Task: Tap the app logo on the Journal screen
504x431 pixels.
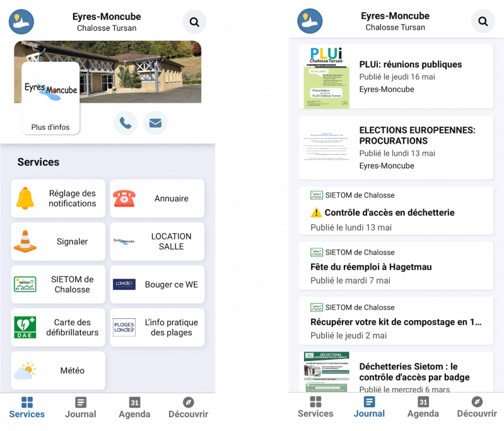Action: tap(310, 21)
